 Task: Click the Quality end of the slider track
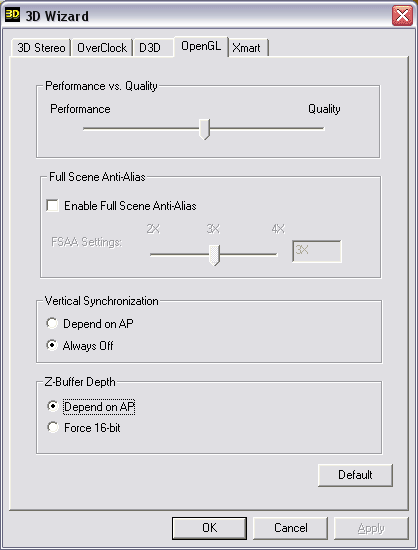(x=321, y=129)
